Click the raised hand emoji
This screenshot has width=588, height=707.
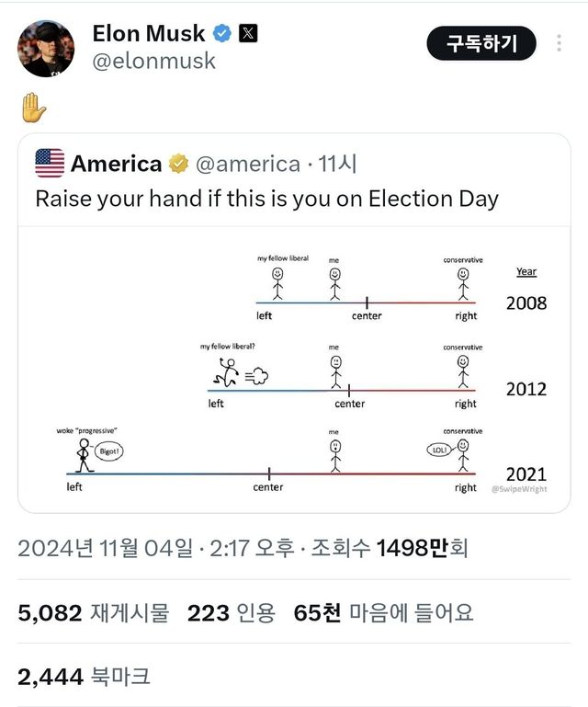click(33, 108)
